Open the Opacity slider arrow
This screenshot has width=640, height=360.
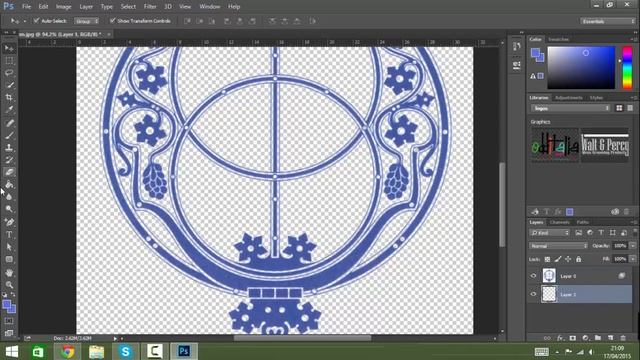[633, 246]
